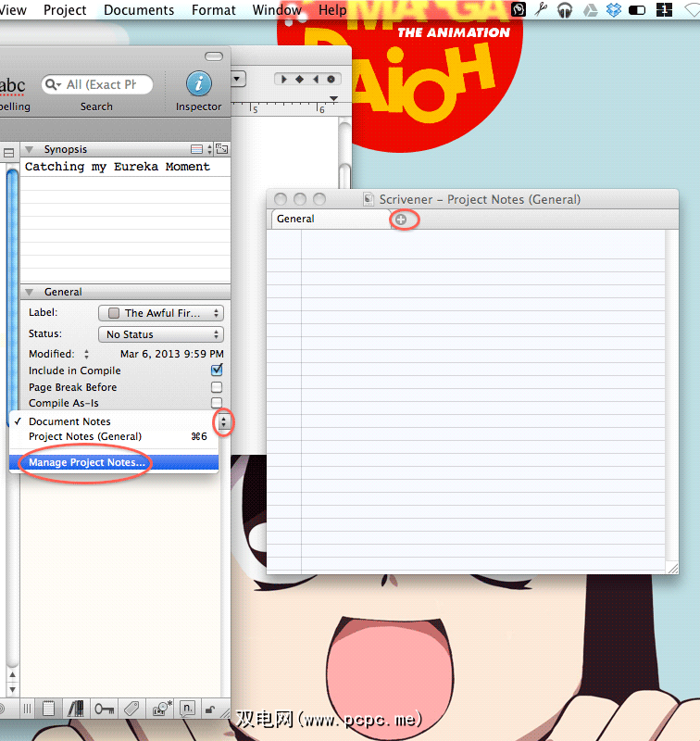Close the Project Notes (General) window
Image resolution: width=700 pixels, height=741 pixels.
click(281, 199)
